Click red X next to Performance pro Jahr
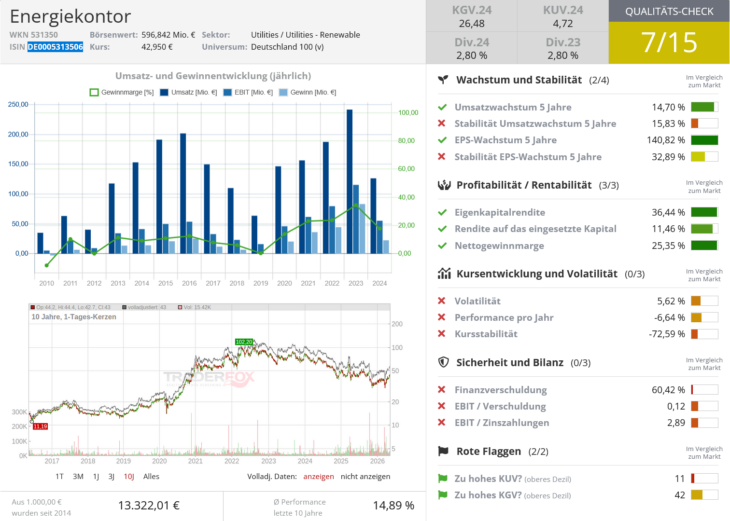This screenshot has height=521, width=730. [442, 317]
